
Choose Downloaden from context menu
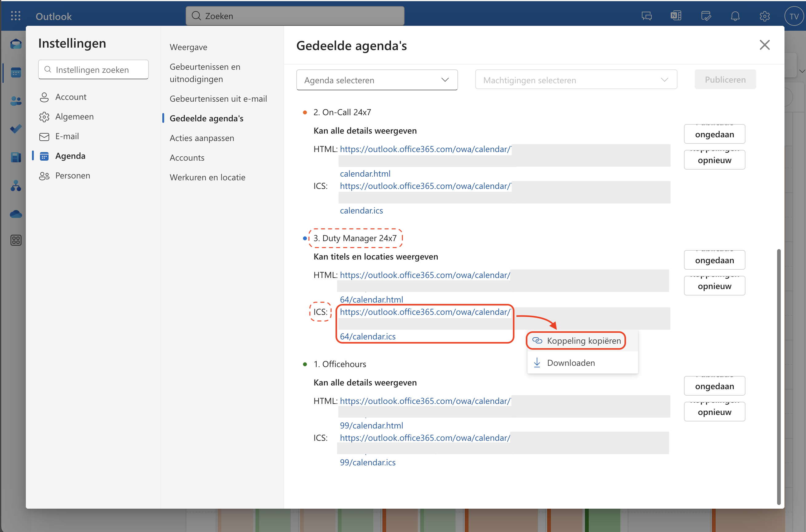click(x=571, y=363)
